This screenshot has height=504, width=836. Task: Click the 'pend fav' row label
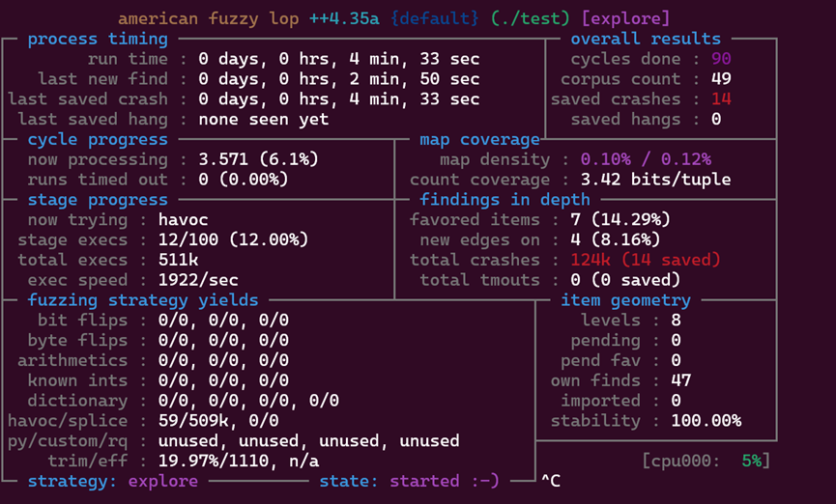(600, 362)
